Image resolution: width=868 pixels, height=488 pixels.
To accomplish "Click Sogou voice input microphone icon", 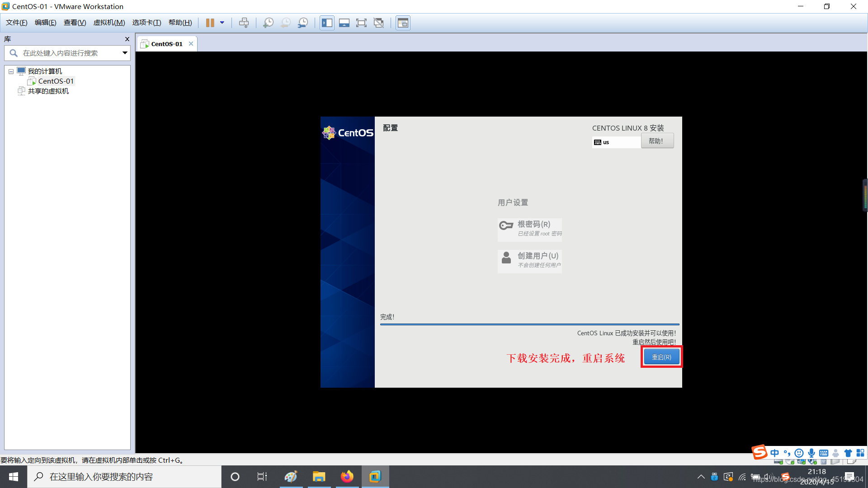I will (811, 453).
